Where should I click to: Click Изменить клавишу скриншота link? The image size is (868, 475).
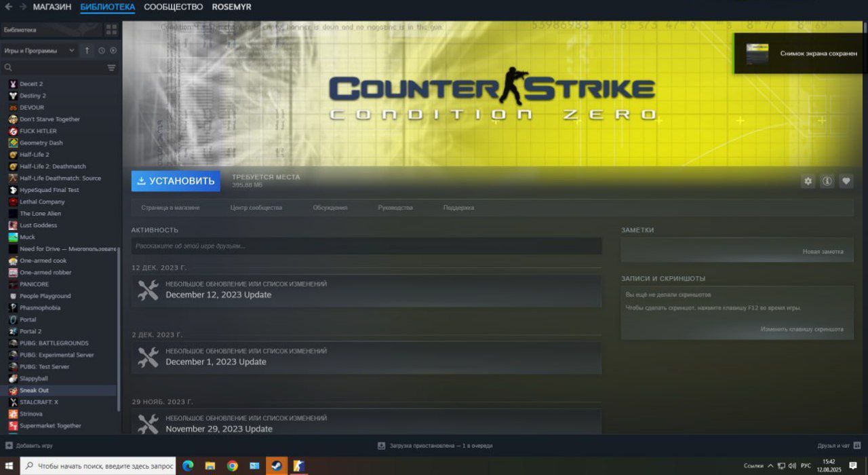point(802,329)
